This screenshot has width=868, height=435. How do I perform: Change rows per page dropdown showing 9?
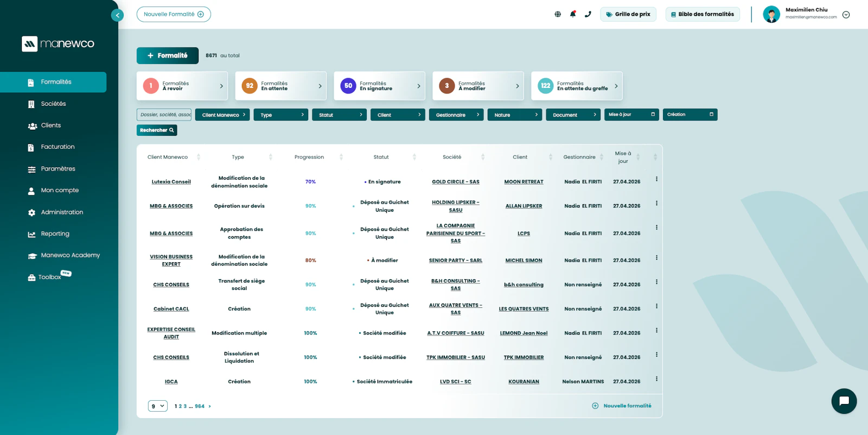point(158,406)
